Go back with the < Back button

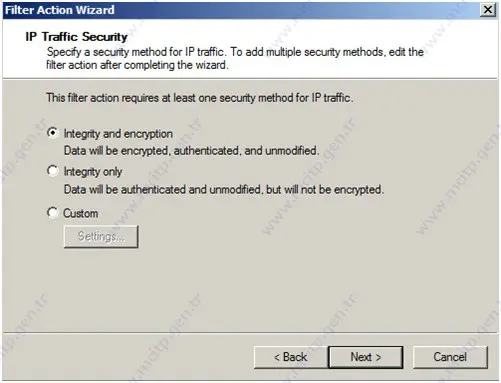click(x=290, y=357)
